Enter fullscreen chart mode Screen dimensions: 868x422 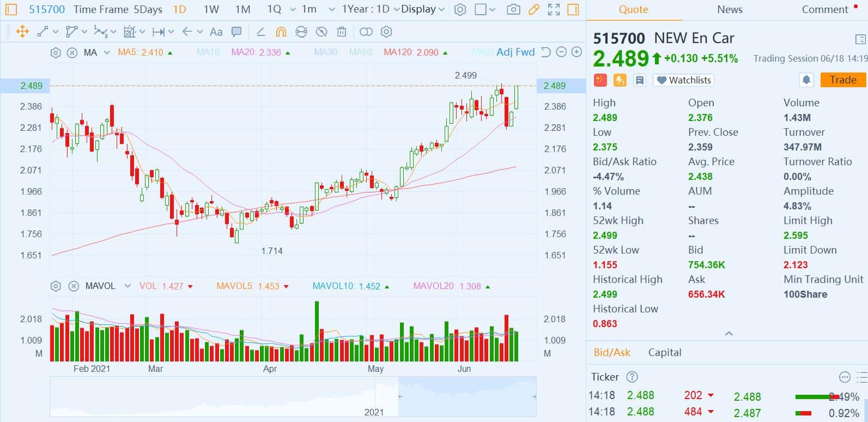[x=554, y=9]
